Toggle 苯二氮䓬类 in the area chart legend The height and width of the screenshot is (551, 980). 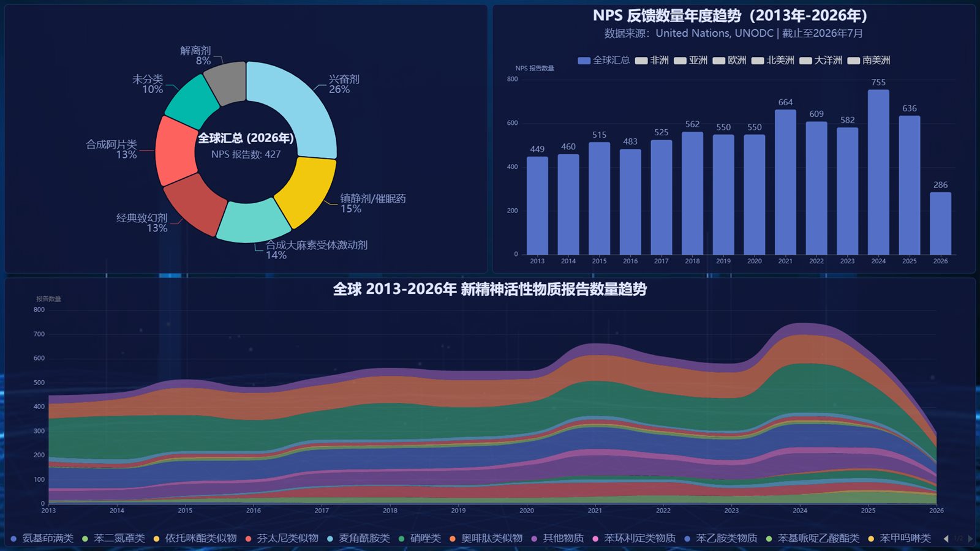point(114,538)
